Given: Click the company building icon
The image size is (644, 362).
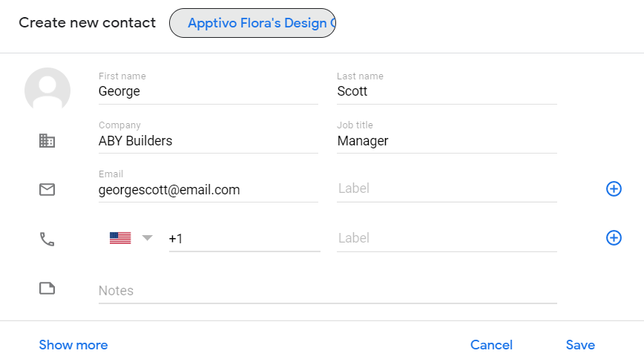Looking at the screenshot, I should (x=47, y=140).
